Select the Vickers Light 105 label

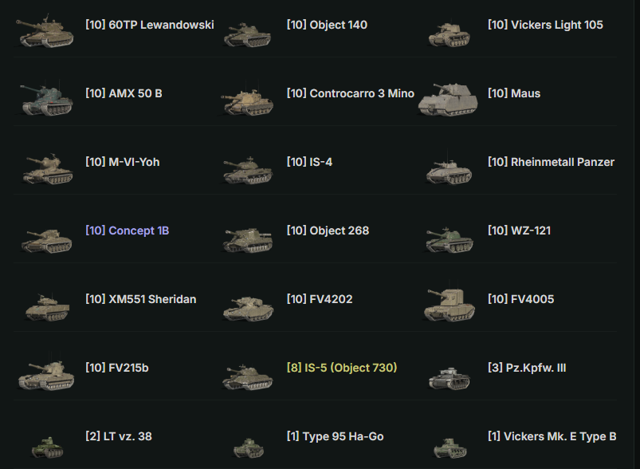545,25
